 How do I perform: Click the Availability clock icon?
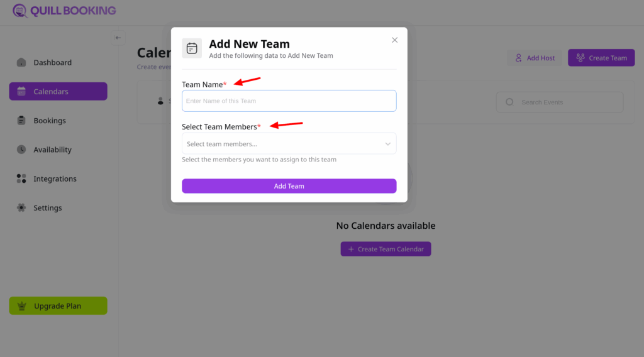21,150
